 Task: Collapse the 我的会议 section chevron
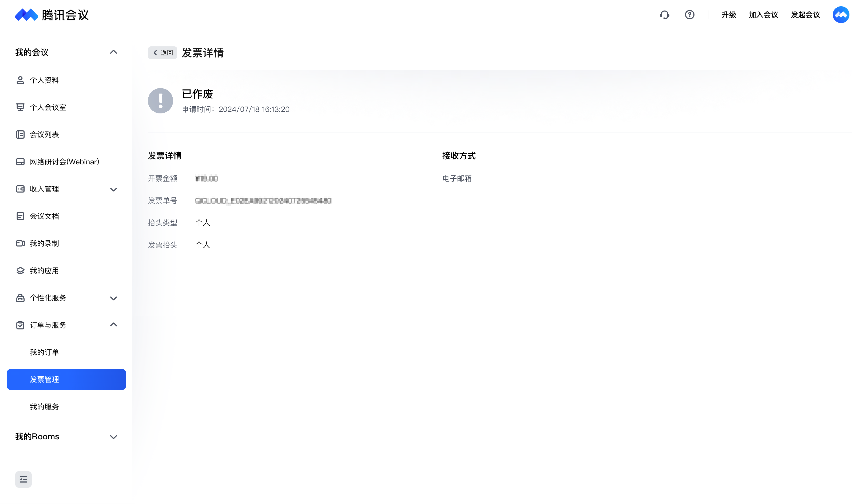coord(113,52)
